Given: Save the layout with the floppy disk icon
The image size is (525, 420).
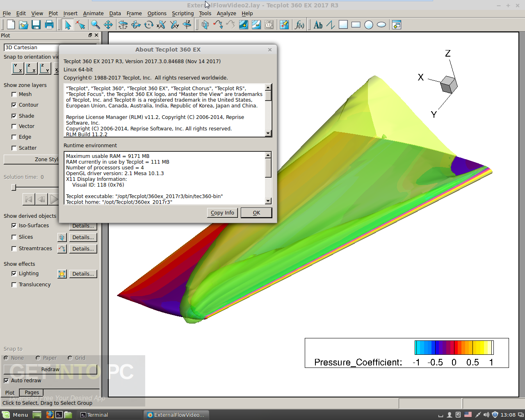Looking at the screenshot, I should pos(36,25).
